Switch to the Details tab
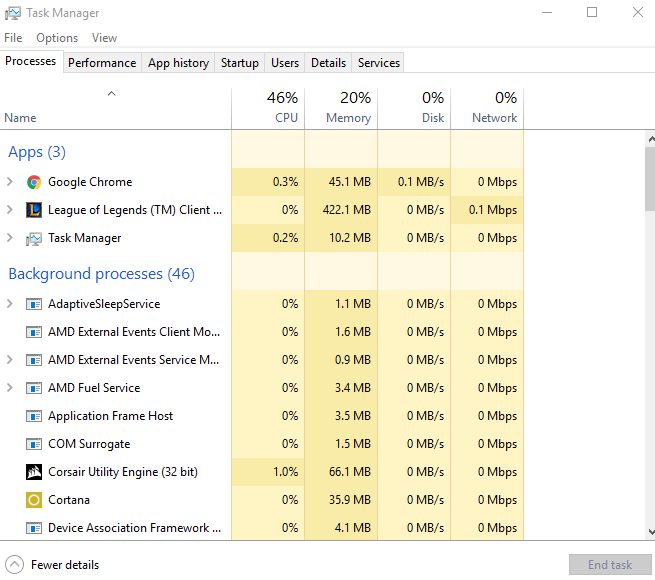Image resolution: width=655 pixels, height=580 pixels. tap(328, 63)
